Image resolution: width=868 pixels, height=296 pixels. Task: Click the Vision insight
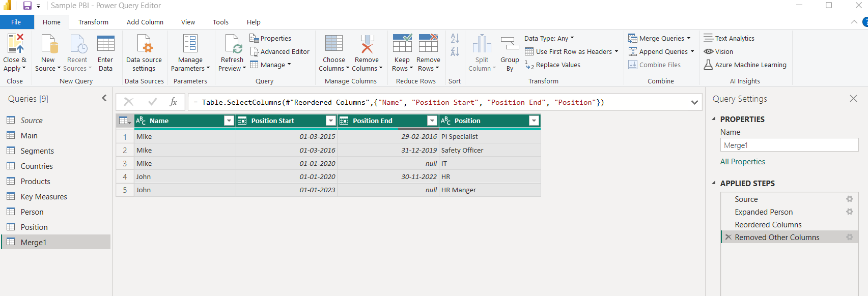coord(718,51)
